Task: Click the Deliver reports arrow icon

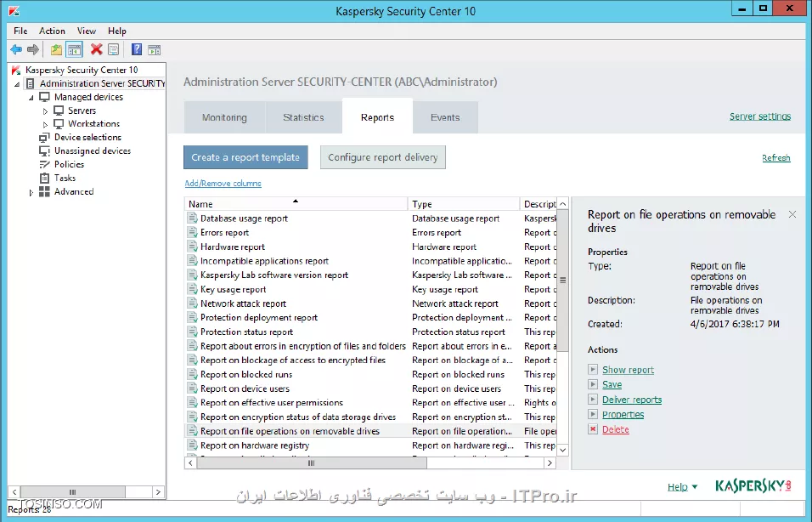Action: point(593,400)
